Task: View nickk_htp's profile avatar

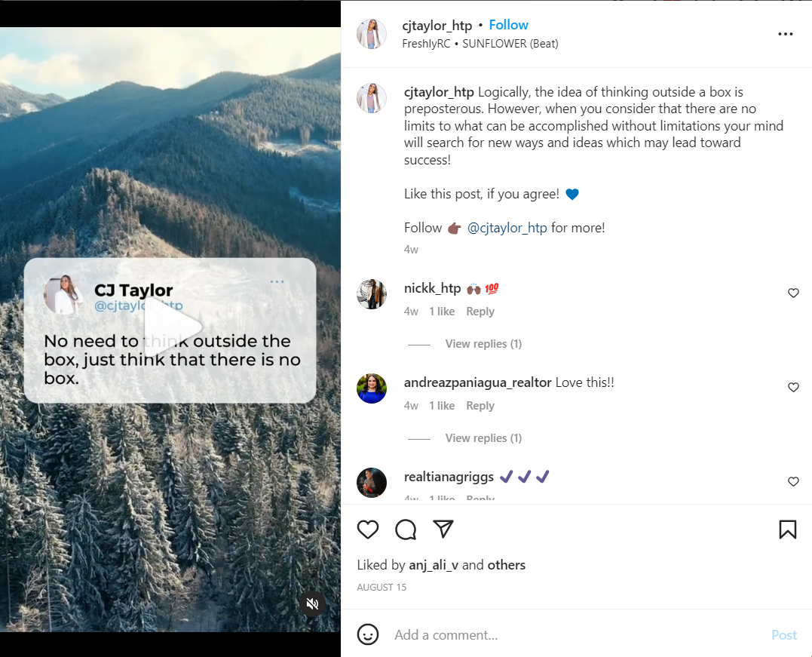Action: pos(372,294)
